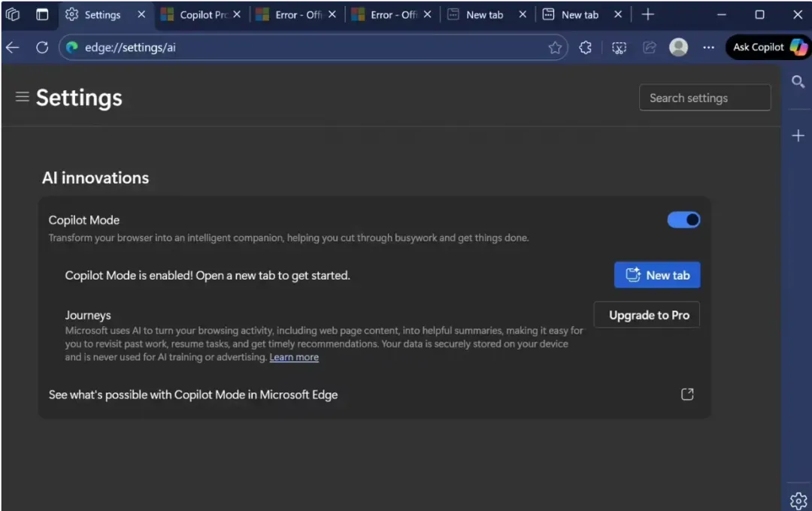Close the first New tab tab

coord(523,14)
